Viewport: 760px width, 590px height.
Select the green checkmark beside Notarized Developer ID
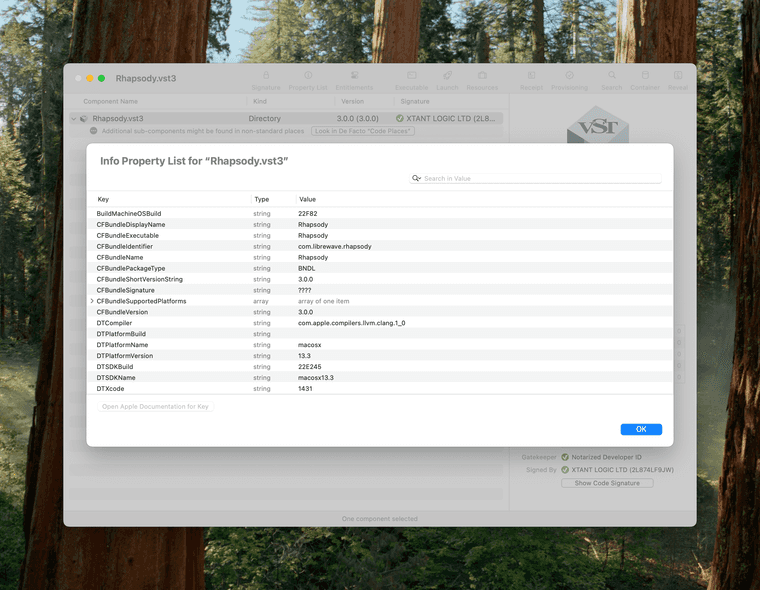(565, 457)
